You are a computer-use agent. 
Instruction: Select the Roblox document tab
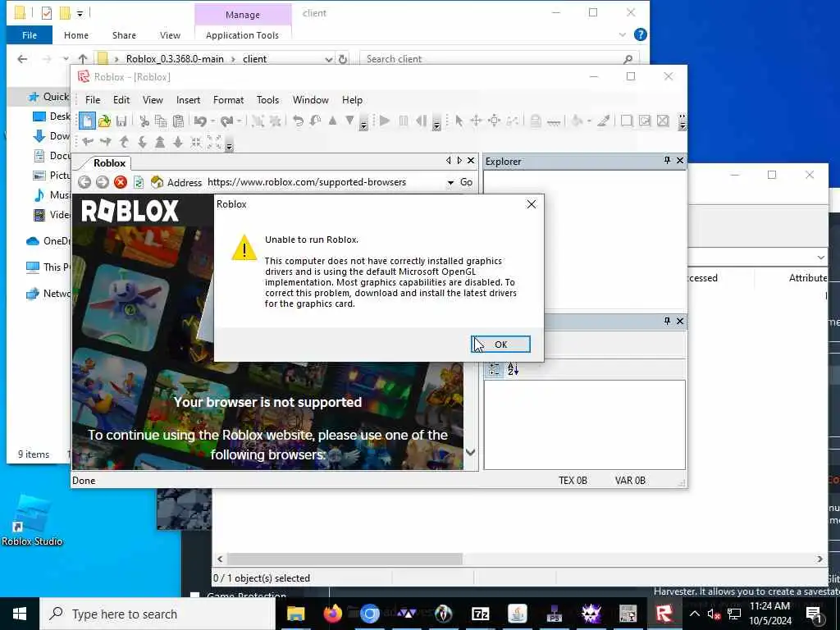pos(109,163)
